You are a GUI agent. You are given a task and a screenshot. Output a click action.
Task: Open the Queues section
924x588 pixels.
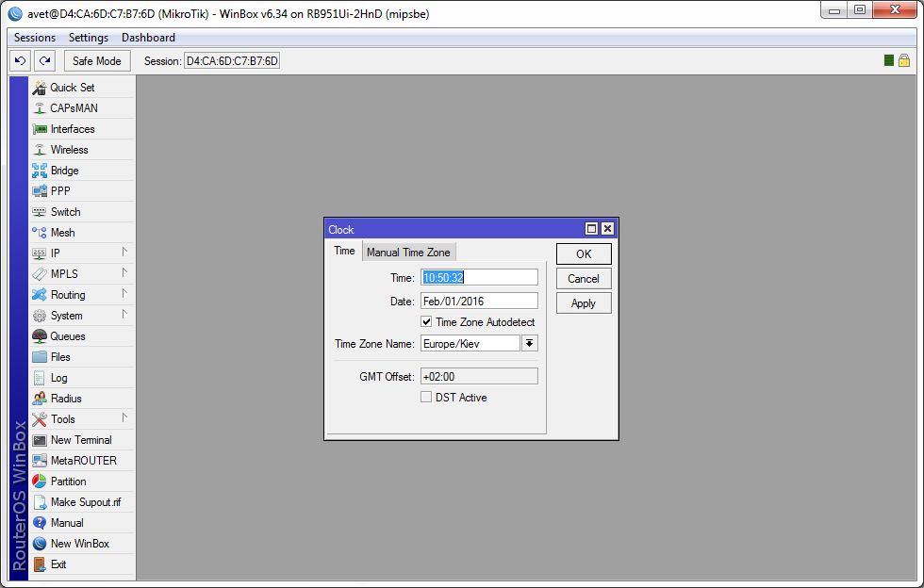(x=67, y=336)
